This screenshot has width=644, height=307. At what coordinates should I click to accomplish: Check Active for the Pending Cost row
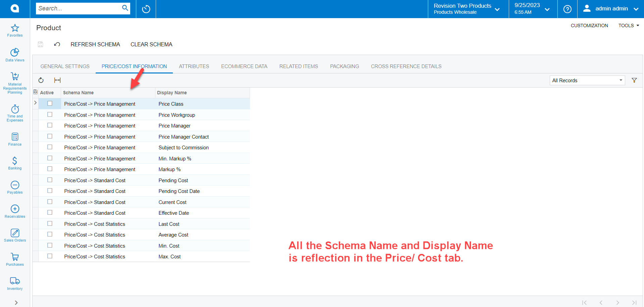click(50, 180)
